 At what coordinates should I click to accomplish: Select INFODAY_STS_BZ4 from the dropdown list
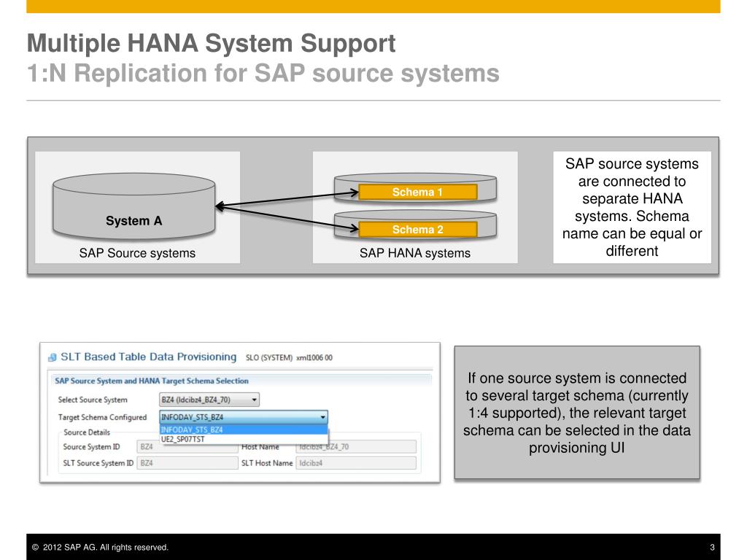tap(244, 429)
